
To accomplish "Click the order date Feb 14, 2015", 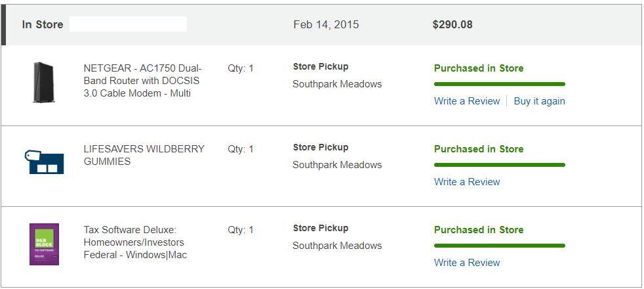I will pyautogui.click(x=326, y=24).
